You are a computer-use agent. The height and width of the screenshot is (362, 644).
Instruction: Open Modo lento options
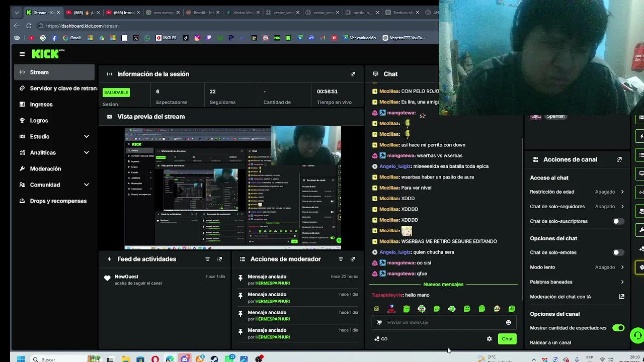coord(577,267)
